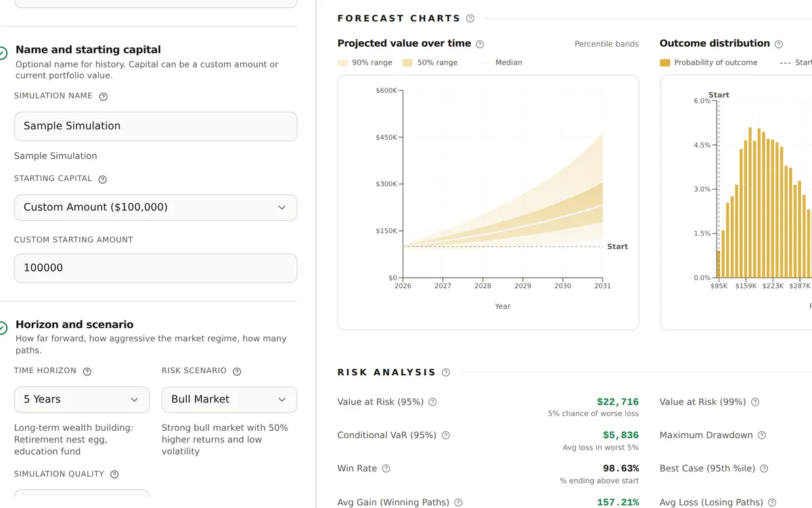Open help icon for Maximum Drawdown
The width and height of the screenshot is (812, 508).
pyautogui.click(x=762, y=436)
